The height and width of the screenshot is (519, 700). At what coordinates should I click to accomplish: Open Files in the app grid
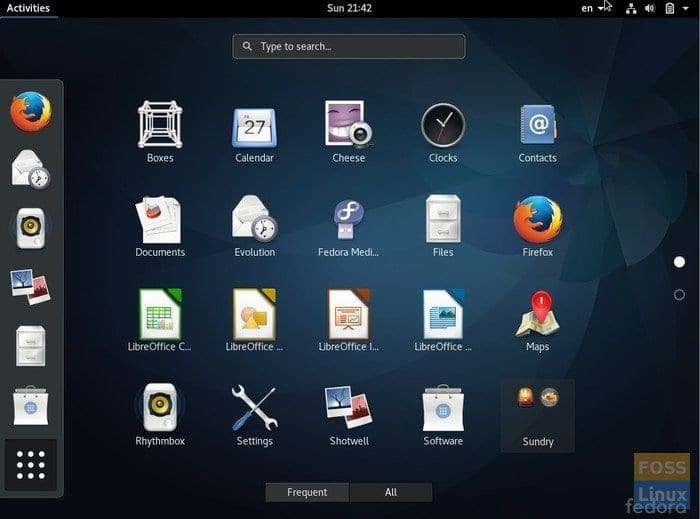point(443,227)
